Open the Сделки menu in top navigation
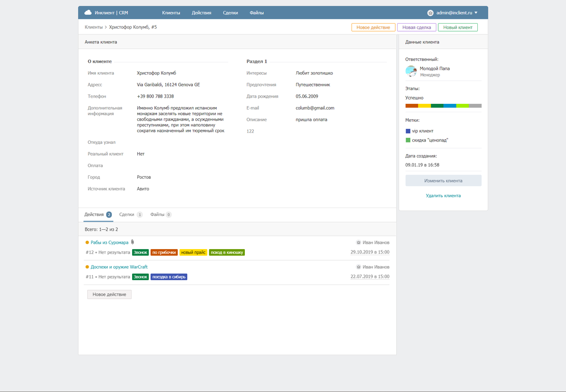 point(230,13)
